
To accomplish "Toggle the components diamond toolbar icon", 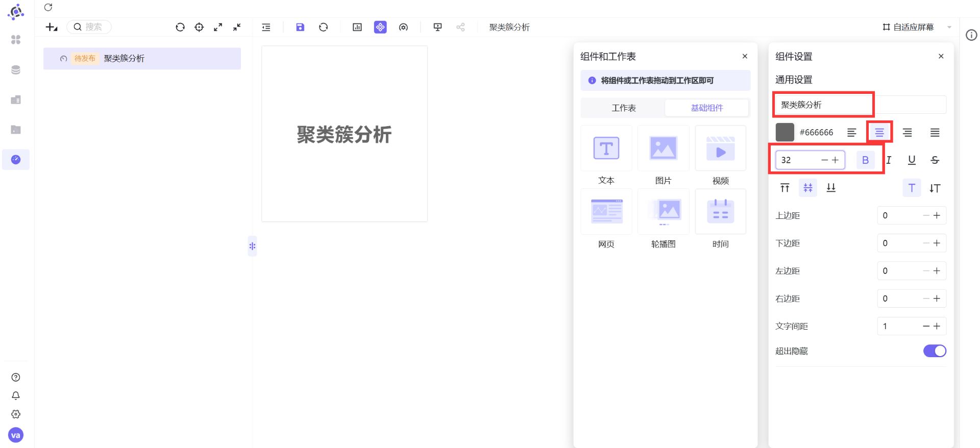I will [380, 27].
